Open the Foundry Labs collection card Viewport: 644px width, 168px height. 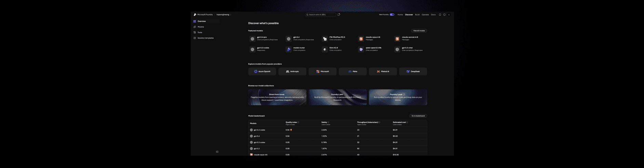click(x=338, y=97)
